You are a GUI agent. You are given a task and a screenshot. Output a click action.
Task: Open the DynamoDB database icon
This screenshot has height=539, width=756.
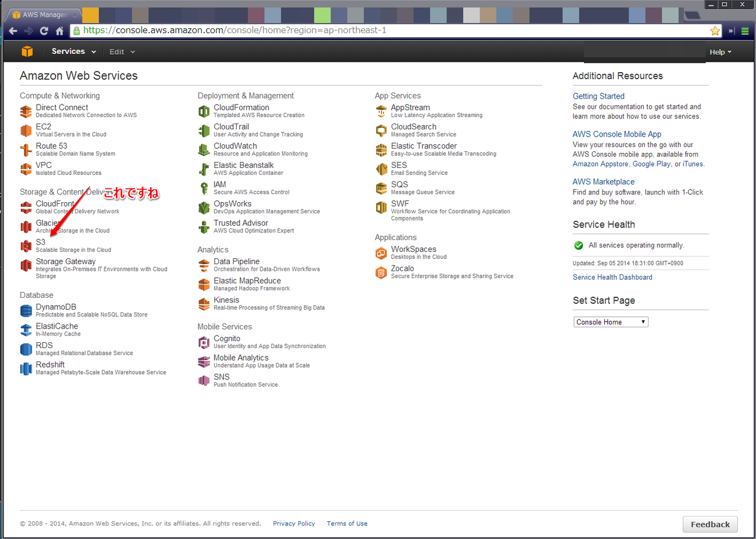tap(26, 311)
